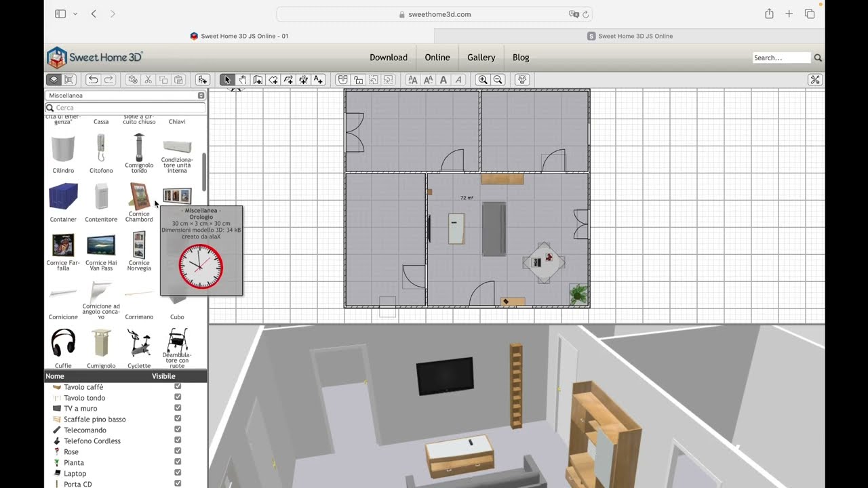Click the Redo toolbar icon
The image size is (868, 488).
[108, 80]
